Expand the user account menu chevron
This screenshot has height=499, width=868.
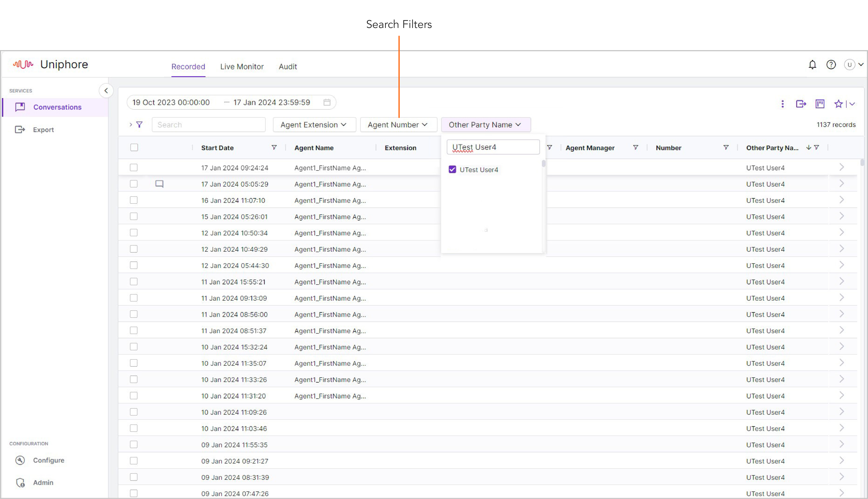861,65
